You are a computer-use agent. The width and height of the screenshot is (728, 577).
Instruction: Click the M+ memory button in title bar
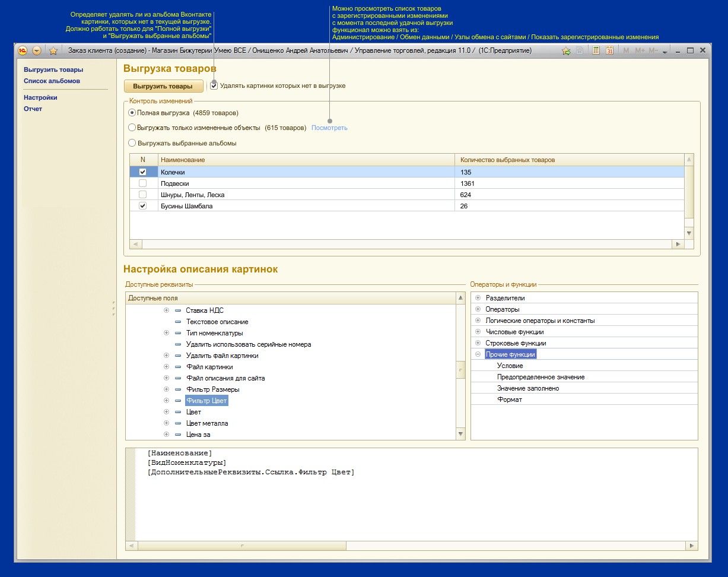coord(640,50)
